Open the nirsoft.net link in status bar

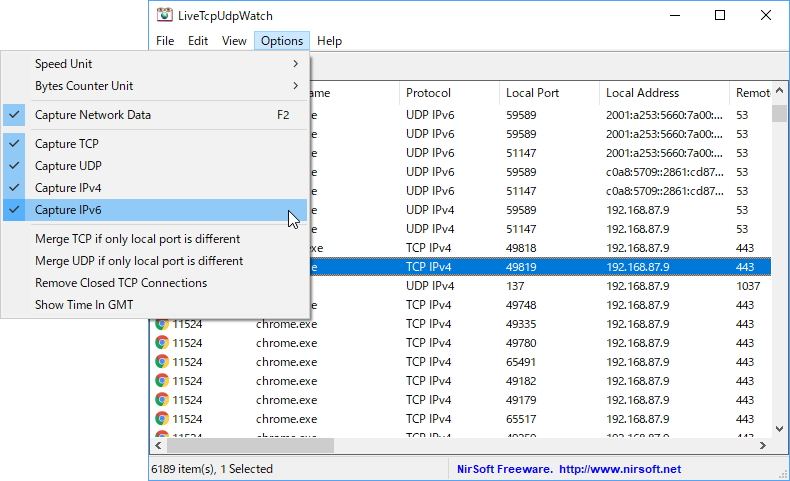(x=620, y=469)
